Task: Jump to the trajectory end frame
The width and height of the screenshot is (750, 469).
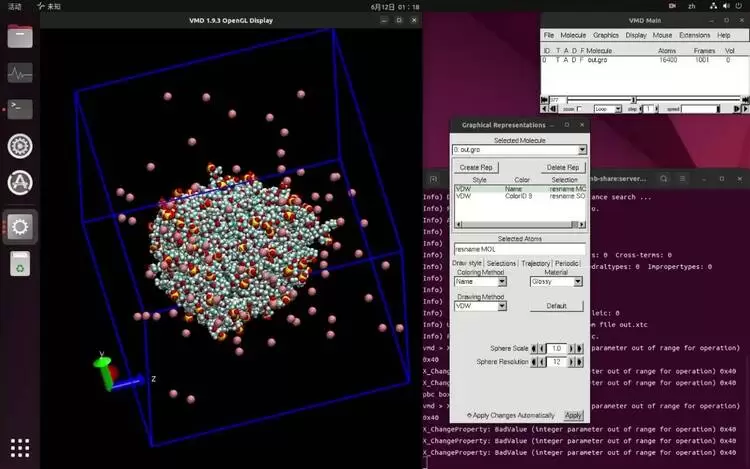Action: 745,99
